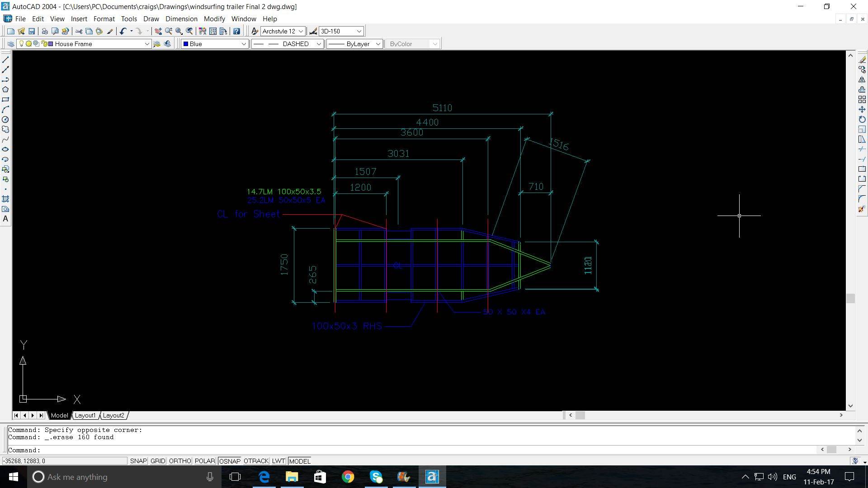
Task: Click the Save drawing icon
Action: coord(32,31)
